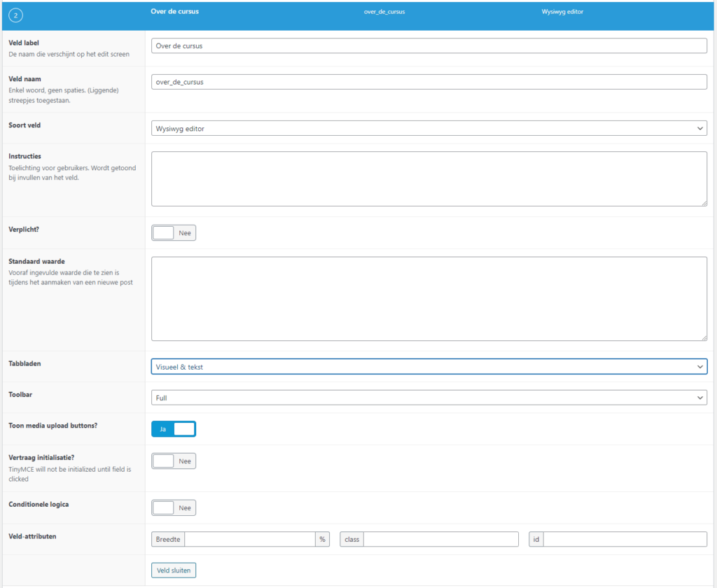This screenshot has width=717, height=588.
Task: Click the 'Soort veld' row label
Action: tap(25, 125)
